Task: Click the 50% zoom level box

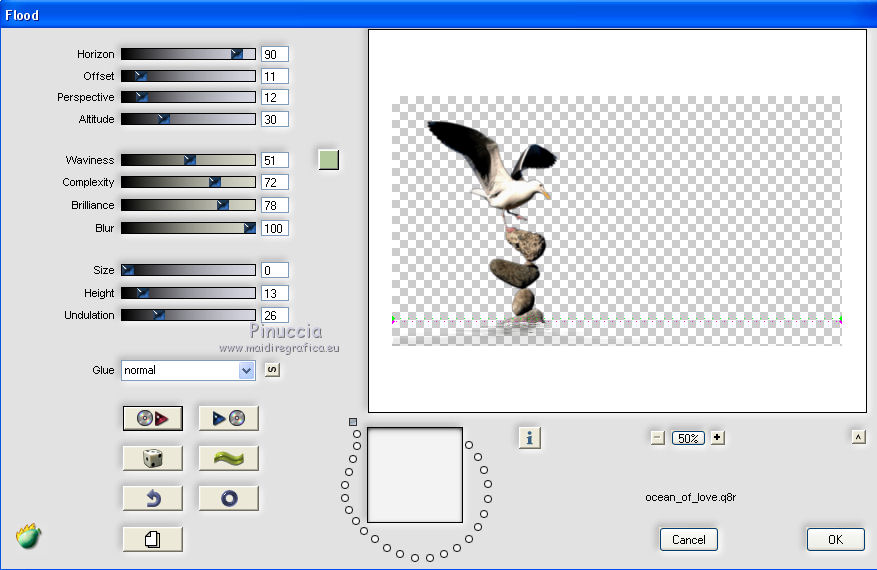Action: pyautogui.click(x=688, y=438)
